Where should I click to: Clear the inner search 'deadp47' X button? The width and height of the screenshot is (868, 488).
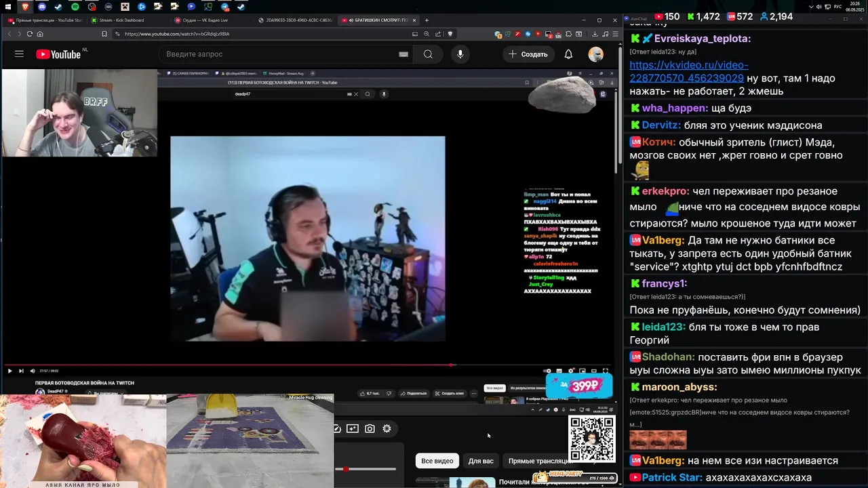[x=356, y=94]
